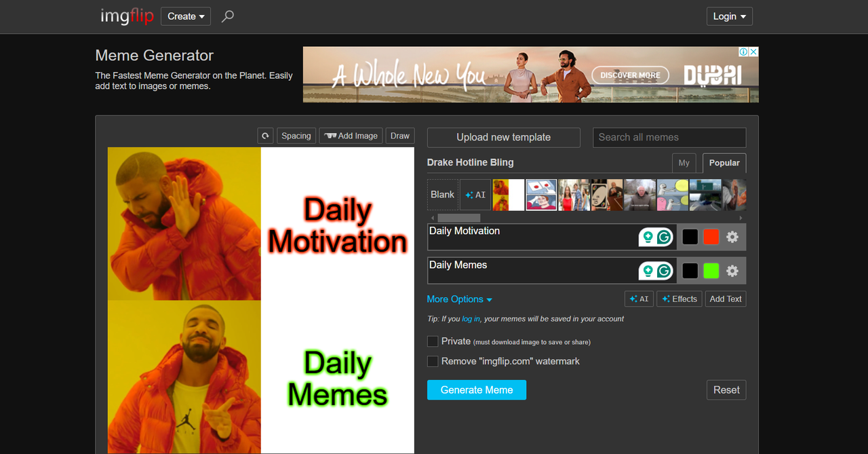
Task: Open the Create dropdown menu
Action: 186,16
